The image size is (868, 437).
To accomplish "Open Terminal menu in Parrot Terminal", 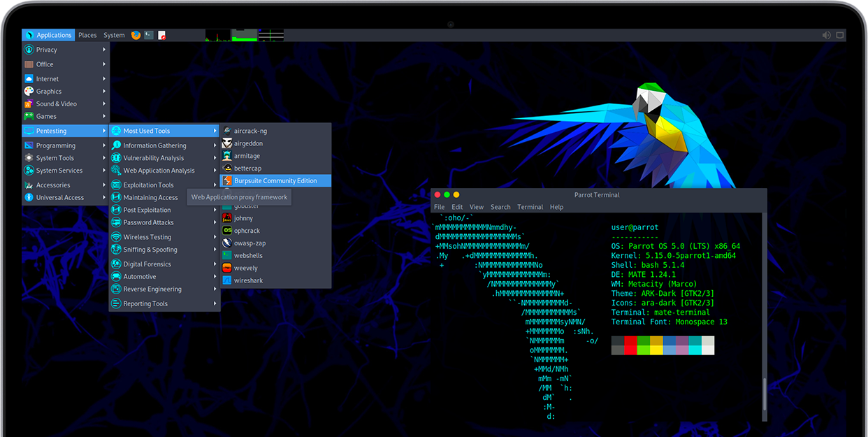I will pos(530,207).
